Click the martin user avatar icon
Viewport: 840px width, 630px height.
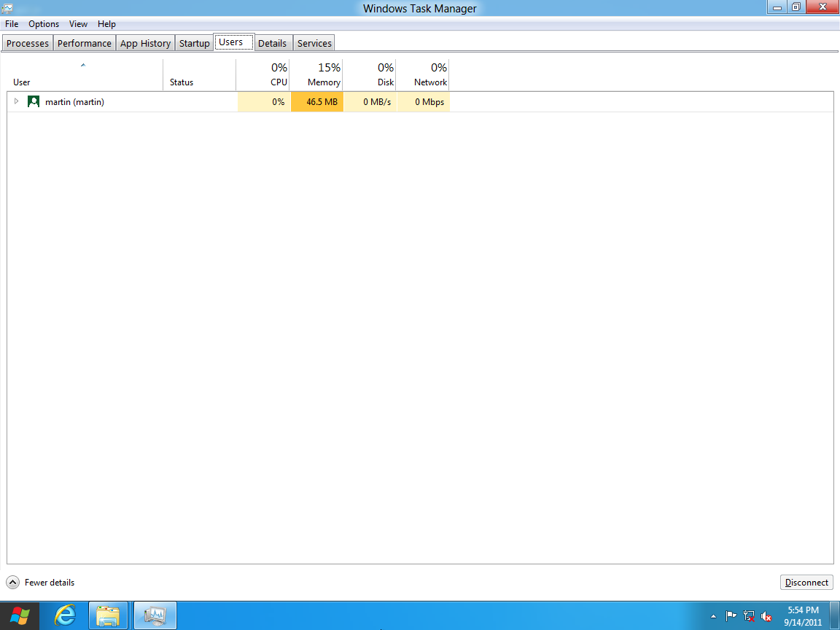click(34, 101)
